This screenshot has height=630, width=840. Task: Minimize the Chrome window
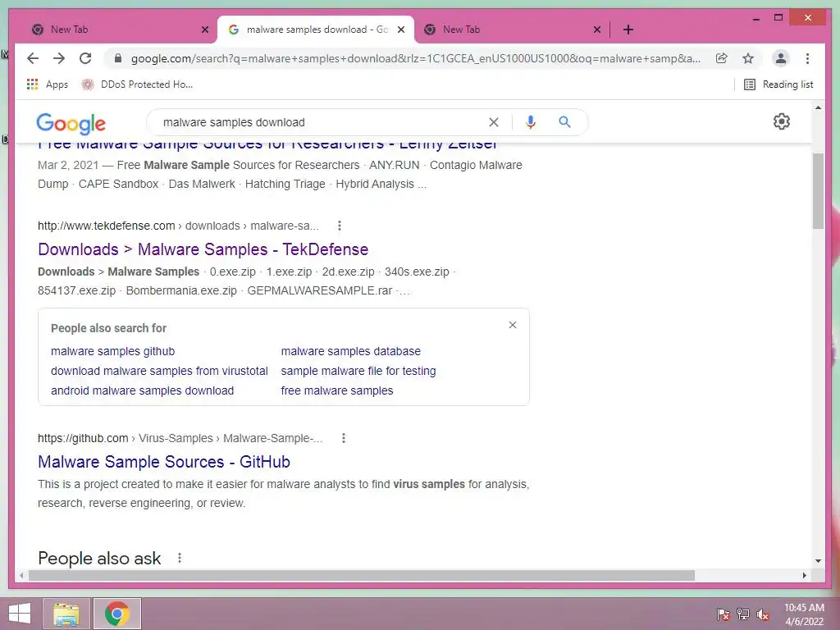click(756, 18)
